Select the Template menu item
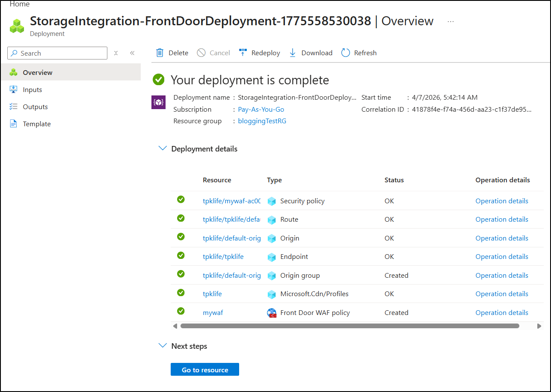 [x=37, y=124]
